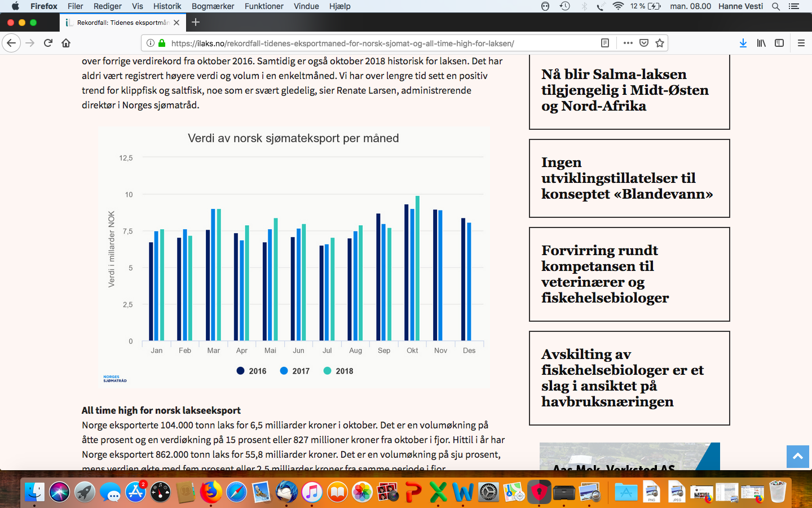The image size is (812, 508).
Task: Toggle the sidebar view icon
Action: [779, 43]
